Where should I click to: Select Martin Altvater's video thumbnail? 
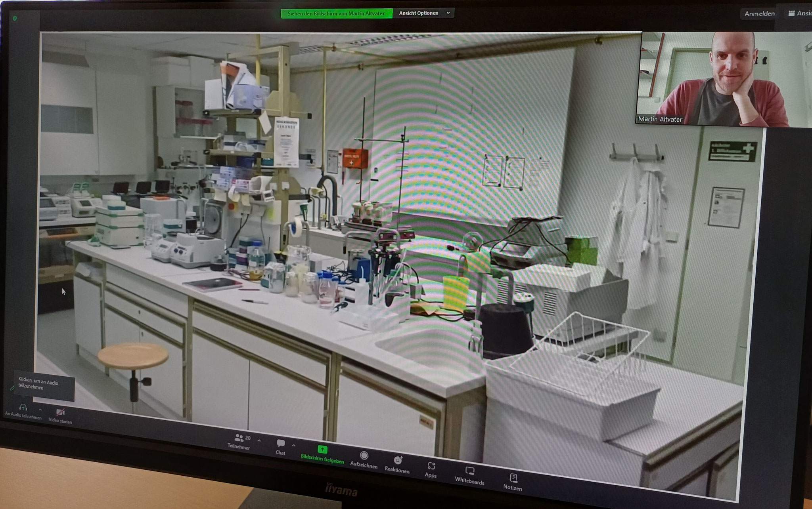714,79
